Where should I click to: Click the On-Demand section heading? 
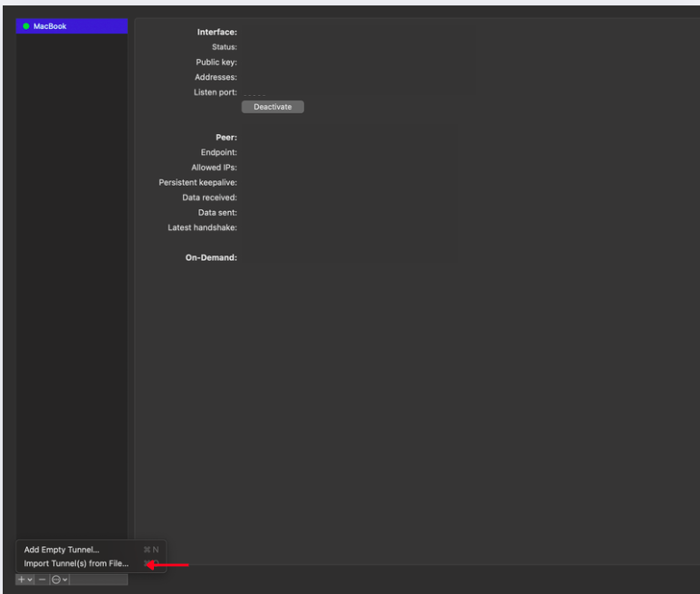tap(211, 258)
